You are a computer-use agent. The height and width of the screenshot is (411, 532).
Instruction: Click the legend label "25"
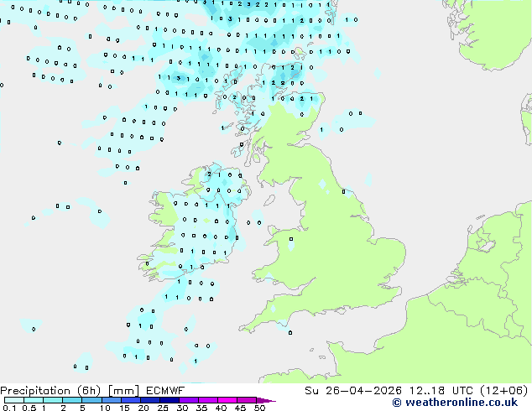(163, 408)
